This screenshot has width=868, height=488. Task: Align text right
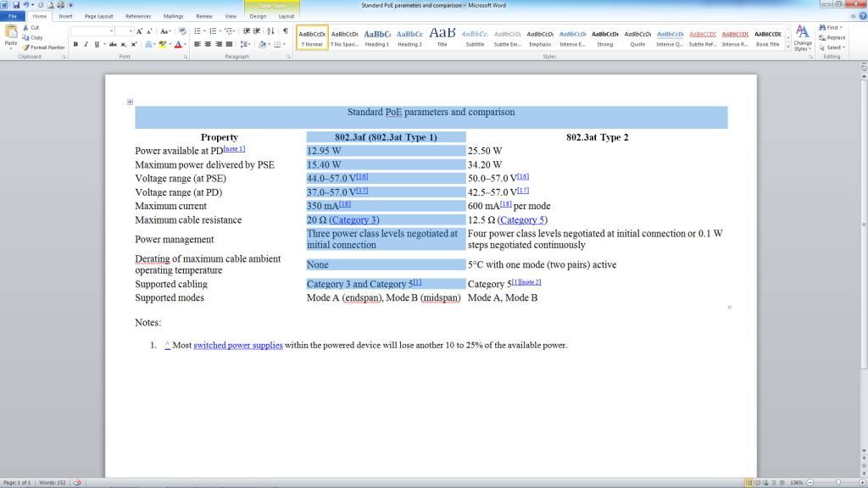219,44
